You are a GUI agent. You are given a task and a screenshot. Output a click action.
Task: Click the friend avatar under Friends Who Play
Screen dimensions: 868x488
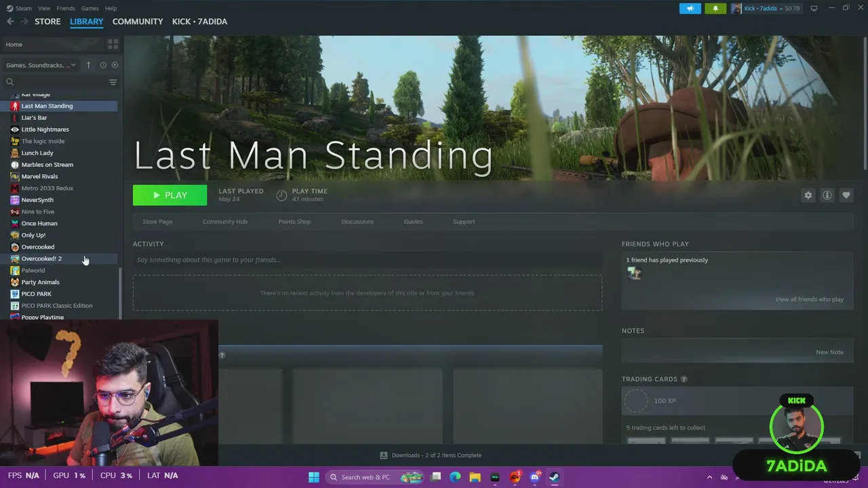pyautogui.click(x=634, y=273)
